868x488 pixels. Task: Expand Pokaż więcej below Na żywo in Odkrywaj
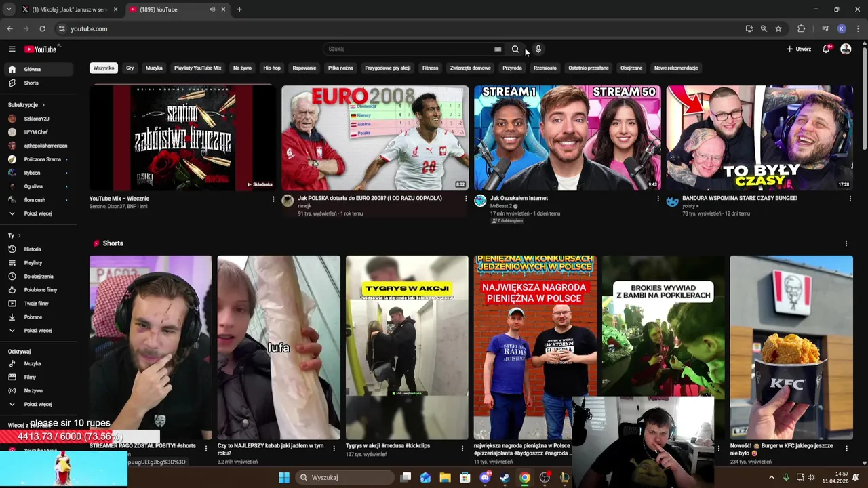[x=39, y=404]
